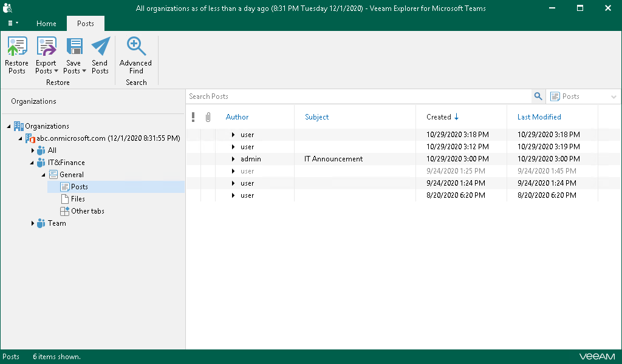Image resolution: width=622 pixels, height=364 pixels.
Task: Collapse the IT&Finance team node
Action: point(32,163)
